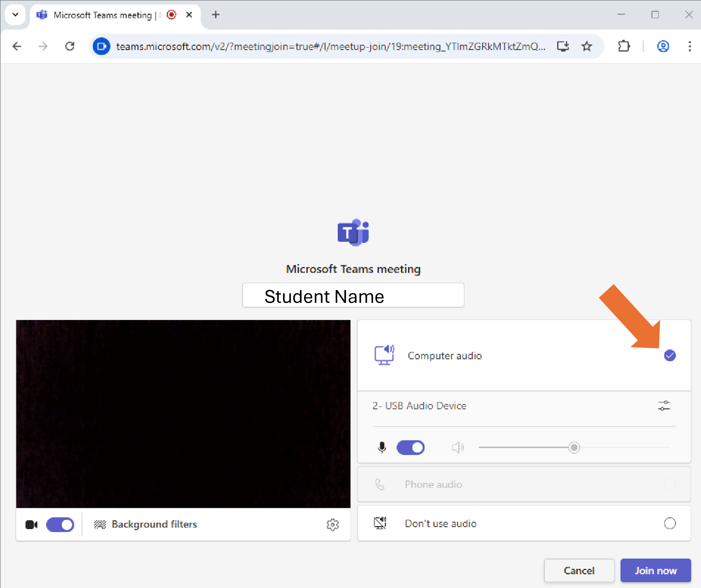Click the Don't use audio icon
701x588 pixels.
[380, 523]
